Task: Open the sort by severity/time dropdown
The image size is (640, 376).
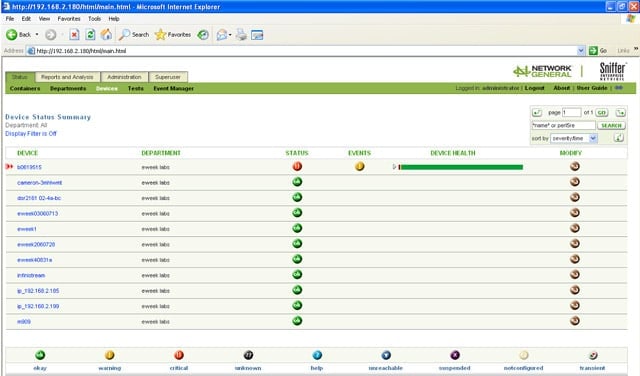Action: tap(574, 138)
